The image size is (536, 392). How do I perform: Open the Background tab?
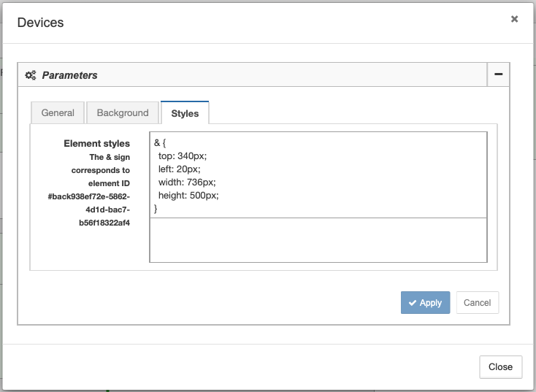pos(123,112)
